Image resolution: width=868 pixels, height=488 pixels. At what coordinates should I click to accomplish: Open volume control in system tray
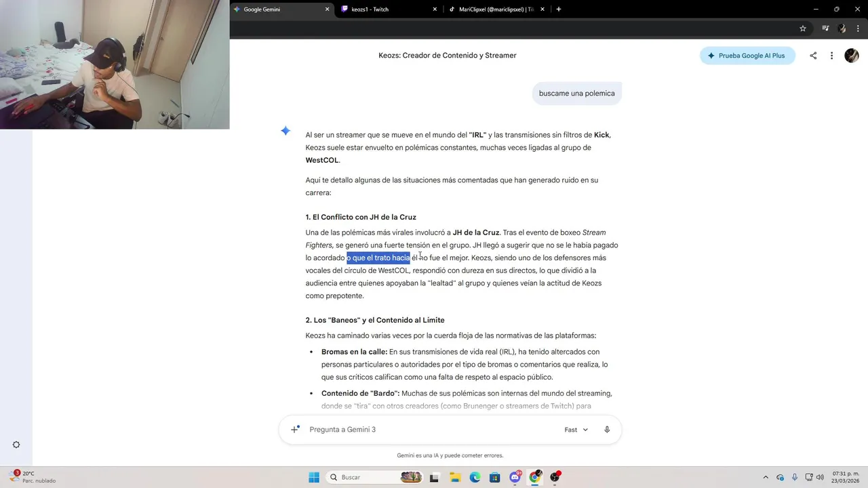click(821, 477)
